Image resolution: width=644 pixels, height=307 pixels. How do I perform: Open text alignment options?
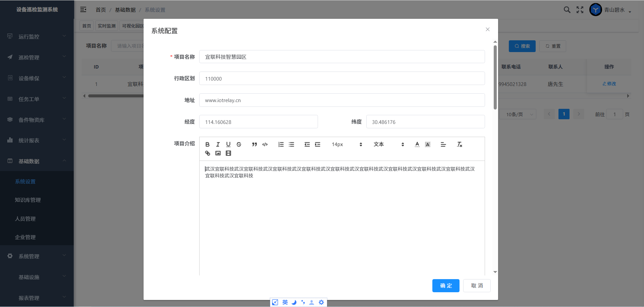pos(443,144)
